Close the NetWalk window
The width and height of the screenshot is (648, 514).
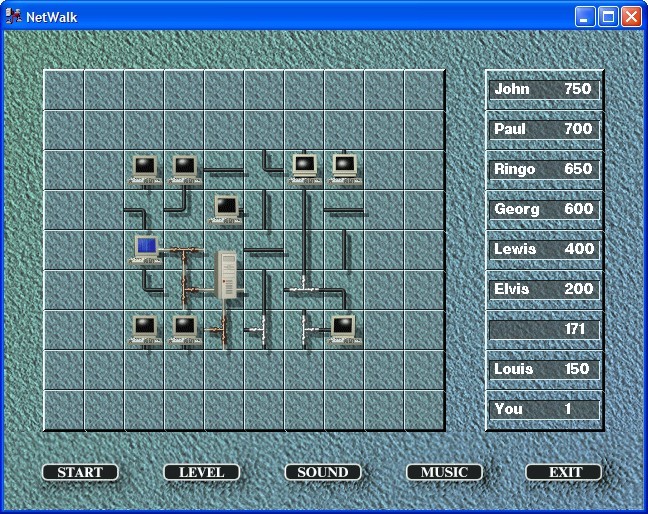tap(631, 17)
